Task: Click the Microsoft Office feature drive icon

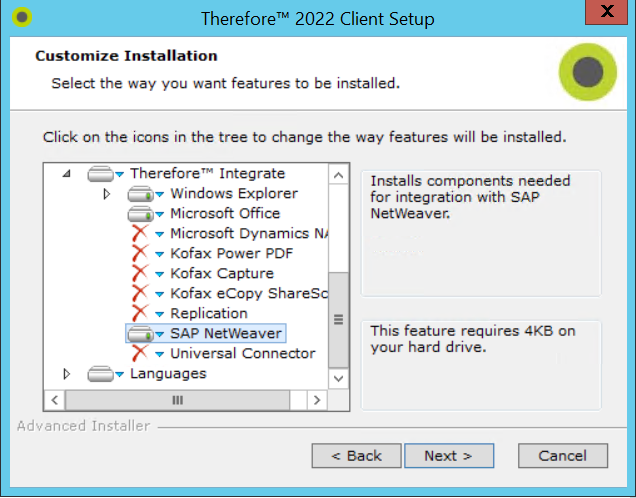Action: [x=141, y=214]
